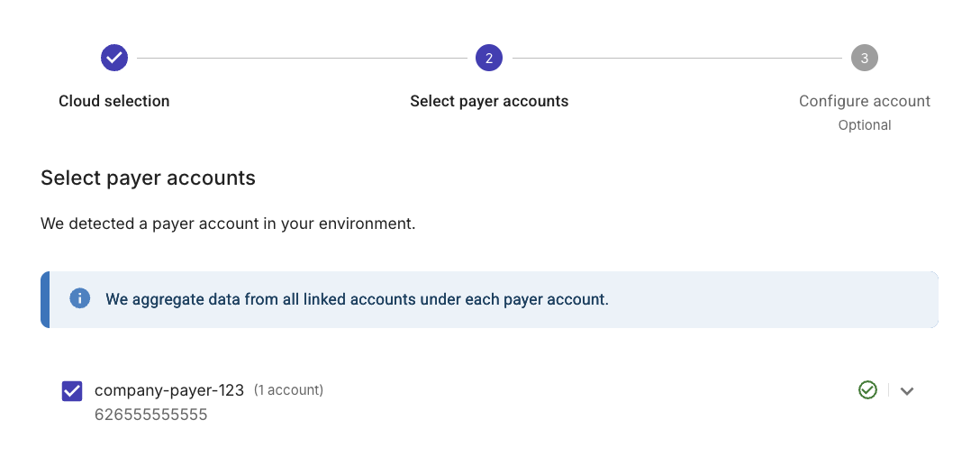Click the company-payer-123 account name
The height and width of the screenshot is (466, 980).
[169, 390]
